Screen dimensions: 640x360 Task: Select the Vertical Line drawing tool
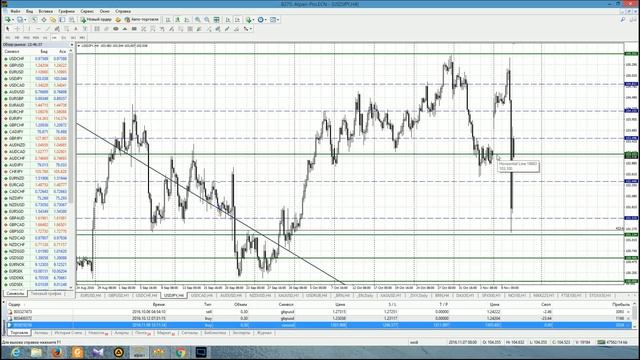tap(28, 29)
